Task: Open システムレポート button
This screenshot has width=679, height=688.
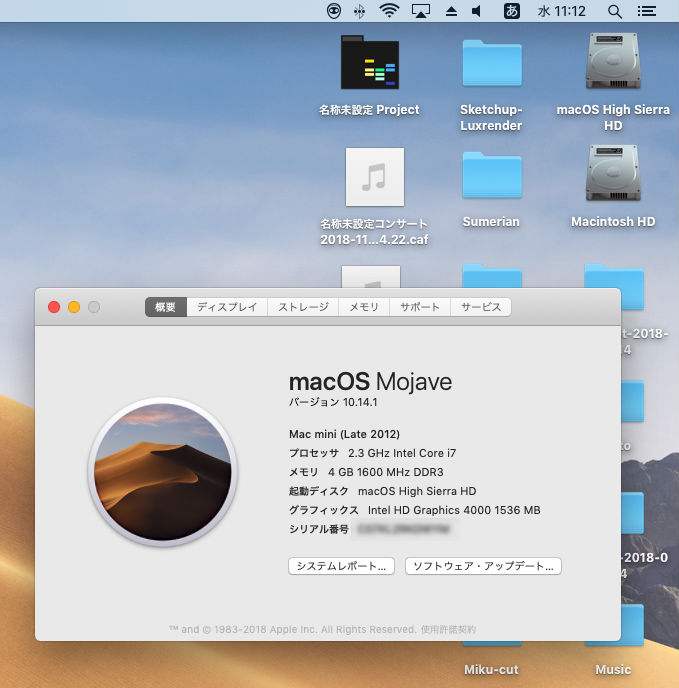Action: pos(341,566)
